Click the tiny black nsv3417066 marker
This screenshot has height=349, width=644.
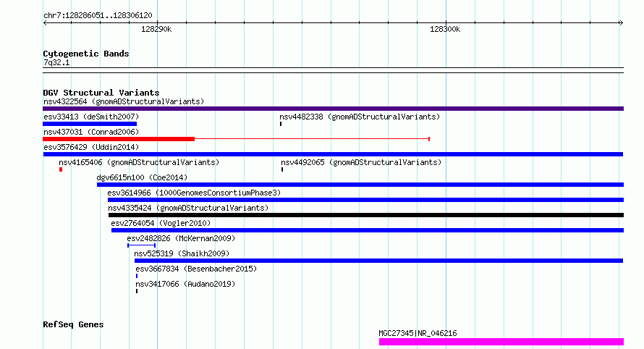point(137,291)
